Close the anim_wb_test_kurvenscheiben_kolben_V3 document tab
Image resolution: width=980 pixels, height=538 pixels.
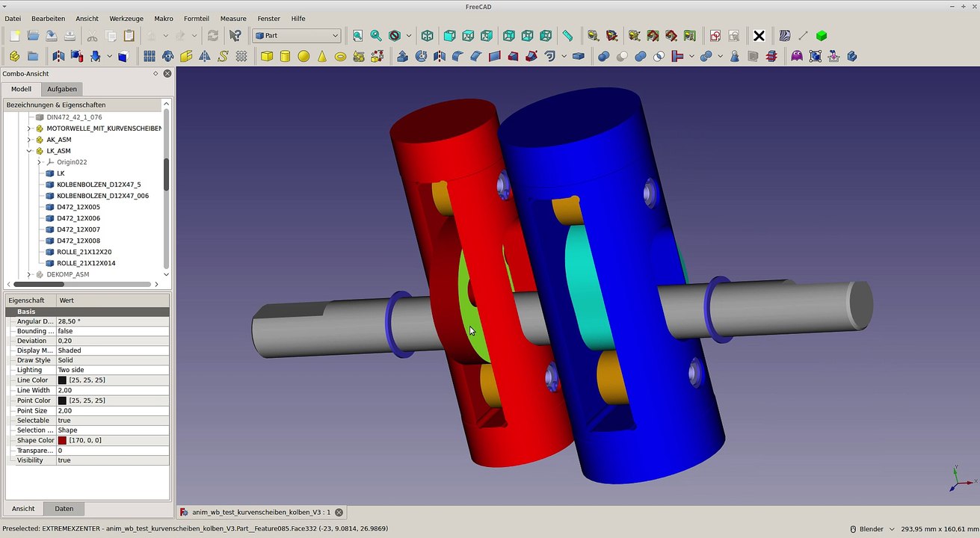[x=339, y=513]
